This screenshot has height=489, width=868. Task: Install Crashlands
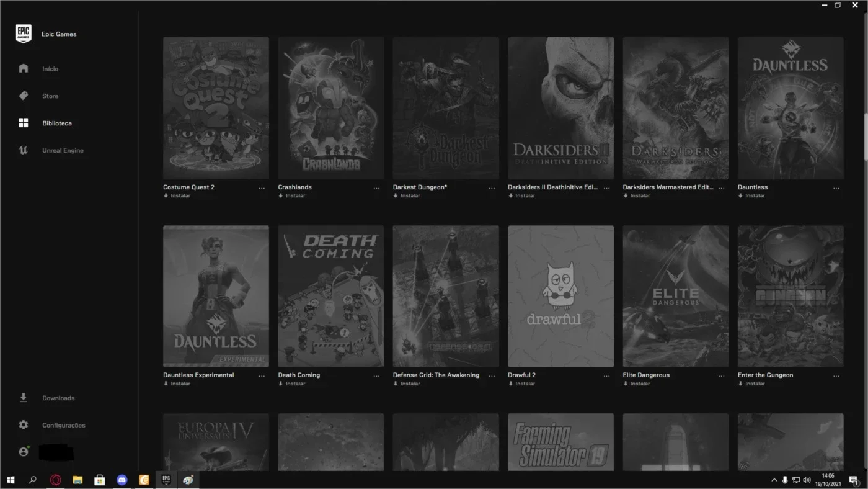click(292, 195)
